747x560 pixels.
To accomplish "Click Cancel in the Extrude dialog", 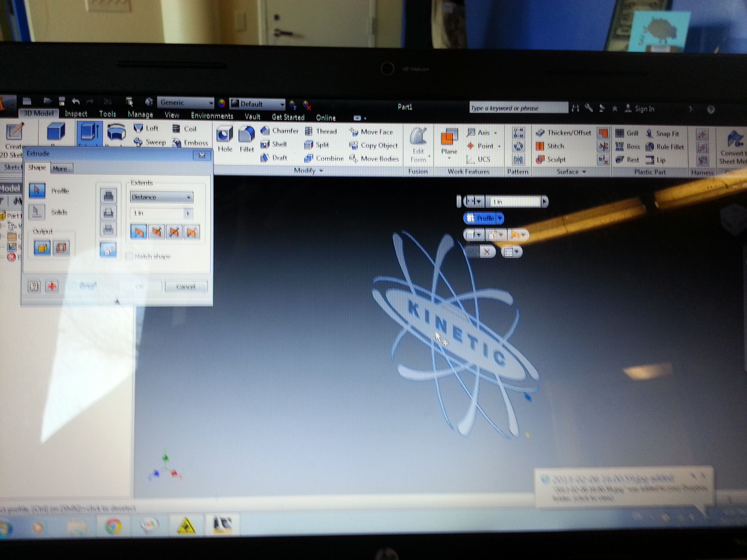I will (x=186, y=287).
